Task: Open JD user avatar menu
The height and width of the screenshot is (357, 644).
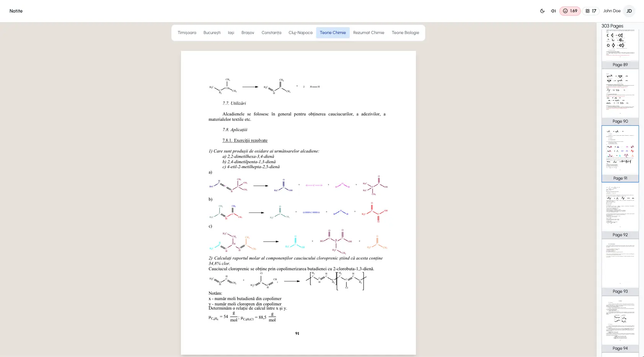Action: pos(629,11)
